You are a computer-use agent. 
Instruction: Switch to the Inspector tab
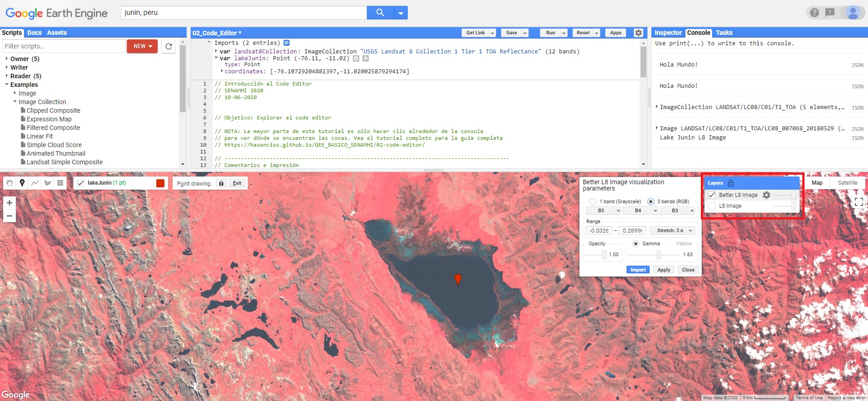coord(668,33)
